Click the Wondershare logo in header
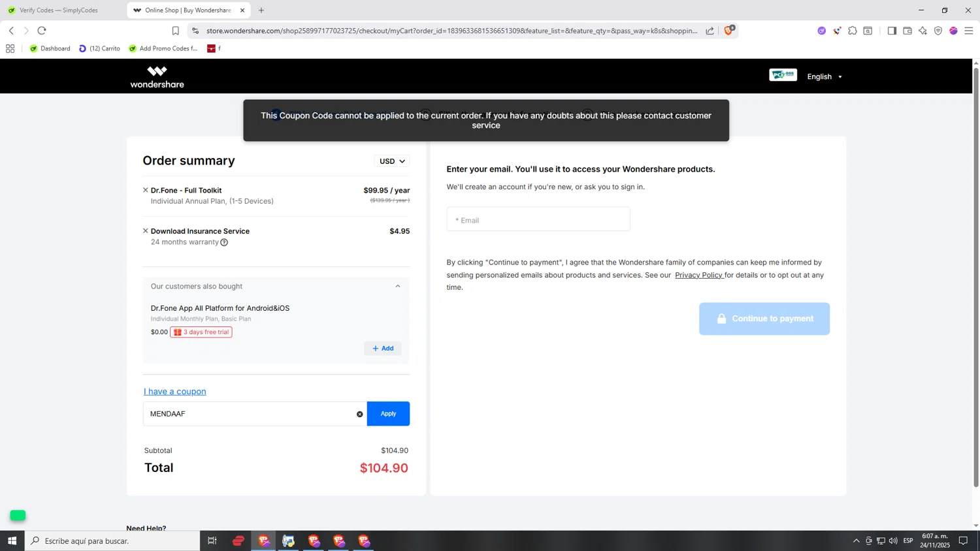980x551 pixels. [157, 76]
